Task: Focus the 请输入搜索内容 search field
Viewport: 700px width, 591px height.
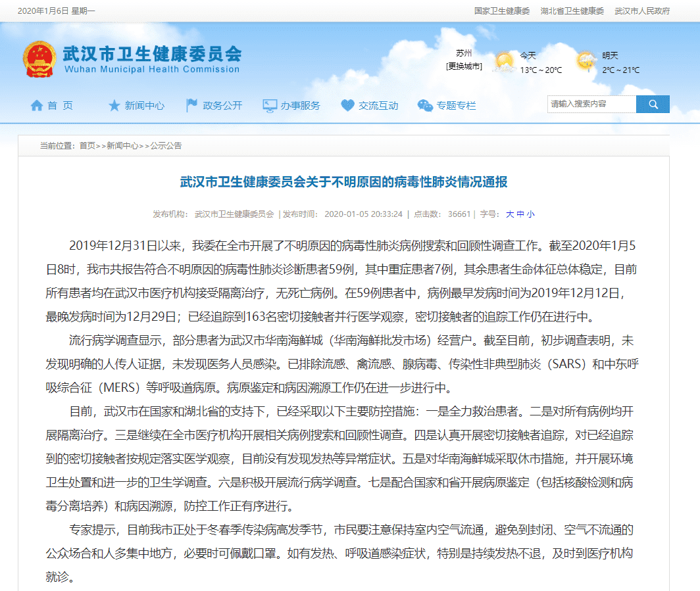Action: pos(591,104)
